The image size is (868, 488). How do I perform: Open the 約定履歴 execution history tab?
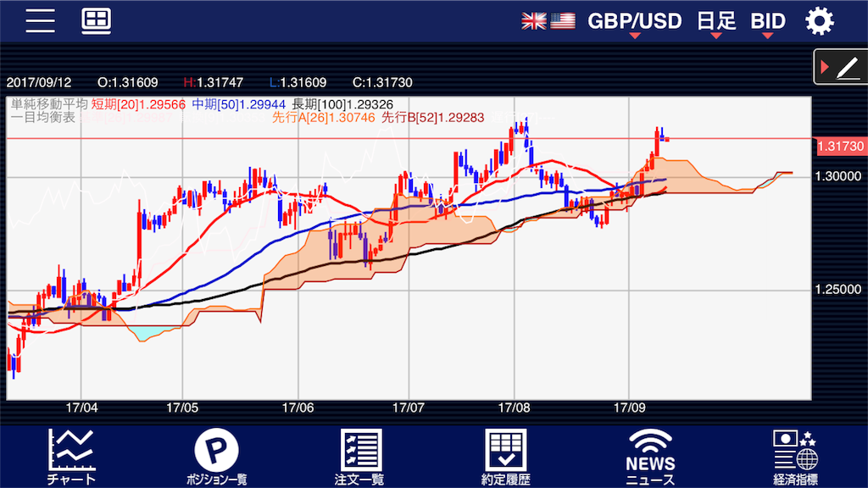tap(505, 457)
